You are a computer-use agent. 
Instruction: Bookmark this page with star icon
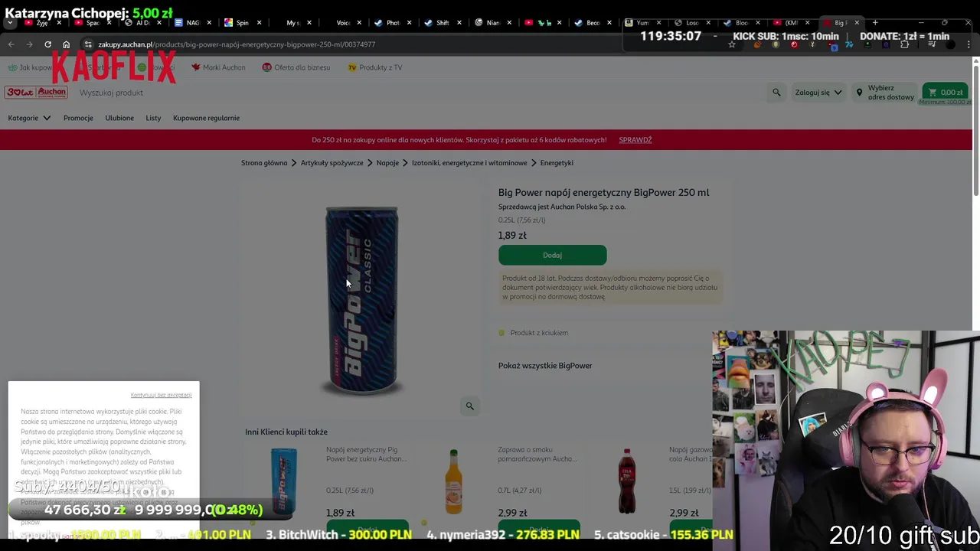pyautogui.click(x=732, y=44)
